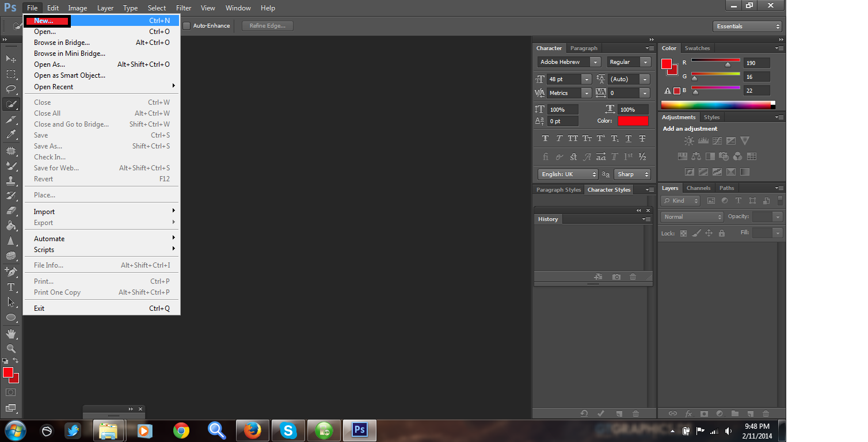The image size is (868, 442).
Task: Click trash icon at Layers panel bottom
Action: click(766, 413)
